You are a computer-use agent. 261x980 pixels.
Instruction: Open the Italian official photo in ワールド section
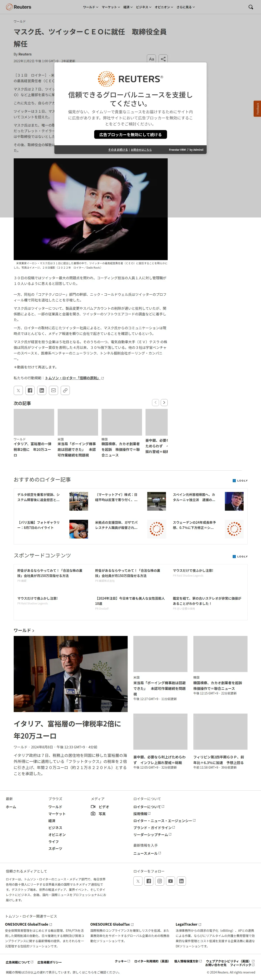[x=71, y=674]
